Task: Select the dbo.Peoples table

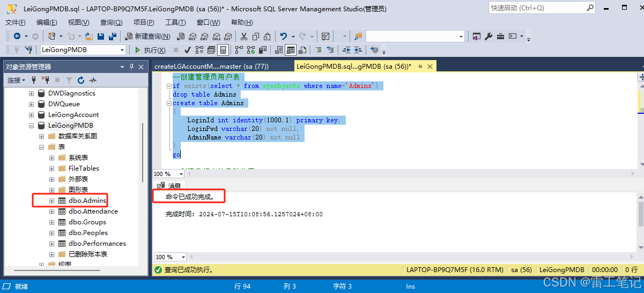Action: 88,233
